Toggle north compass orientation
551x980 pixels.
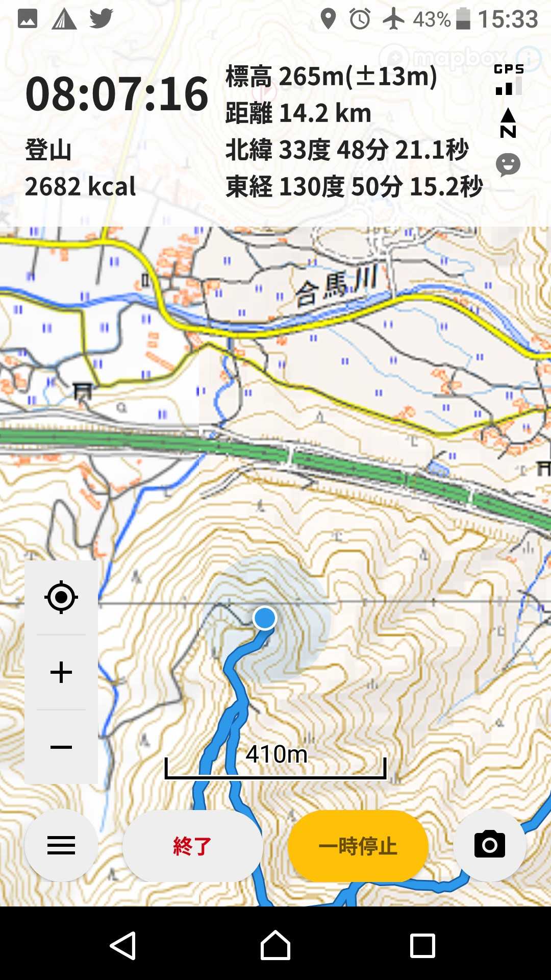508,123
